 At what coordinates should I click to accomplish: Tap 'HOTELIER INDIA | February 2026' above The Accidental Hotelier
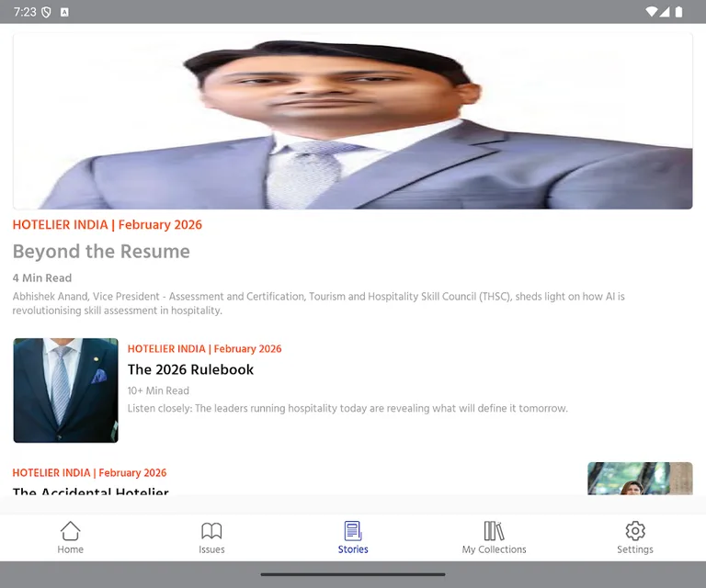point(89,473)
